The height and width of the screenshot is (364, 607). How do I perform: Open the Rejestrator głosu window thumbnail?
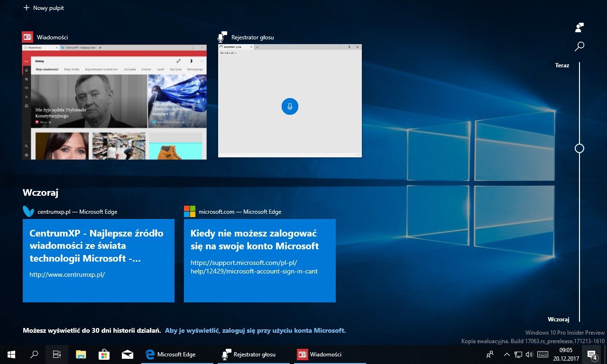click(290, 100)
